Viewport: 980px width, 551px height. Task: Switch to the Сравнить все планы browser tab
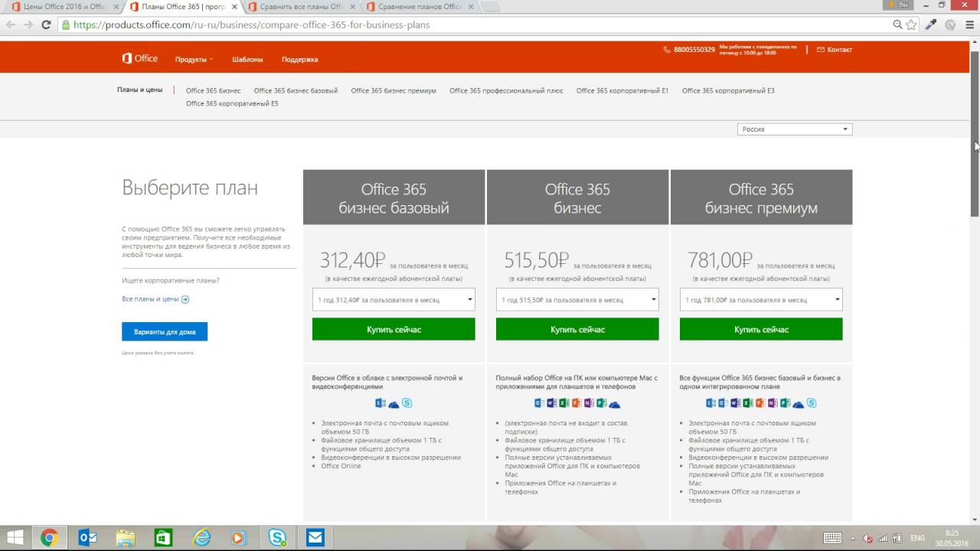coord(302,7)
